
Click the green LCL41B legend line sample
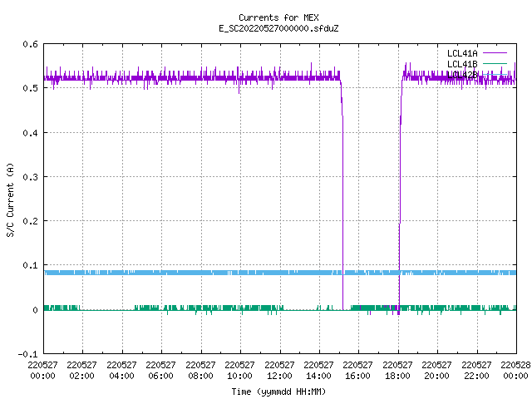click(495, 63)
